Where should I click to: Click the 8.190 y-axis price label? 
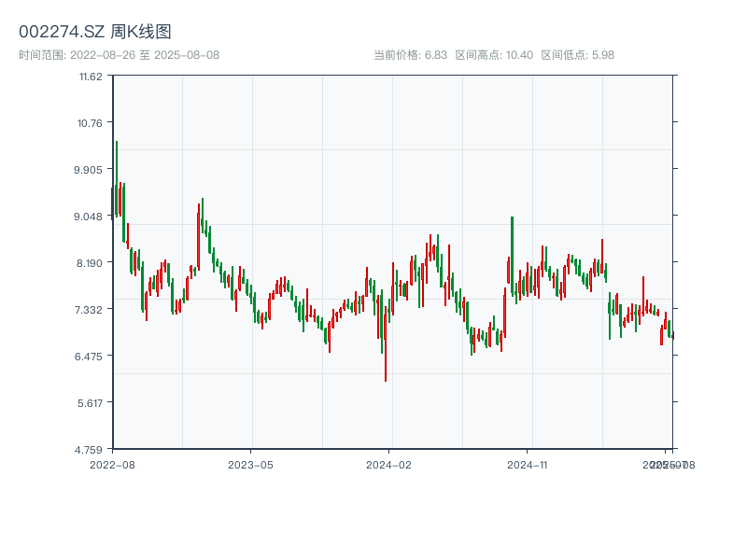(x=90, y=262)
